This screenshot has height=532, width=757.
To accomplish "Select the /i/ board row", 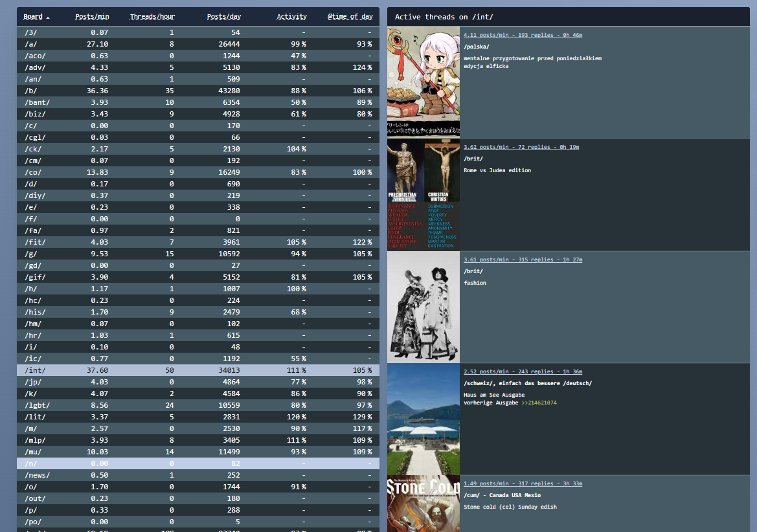I will point(198,348).
